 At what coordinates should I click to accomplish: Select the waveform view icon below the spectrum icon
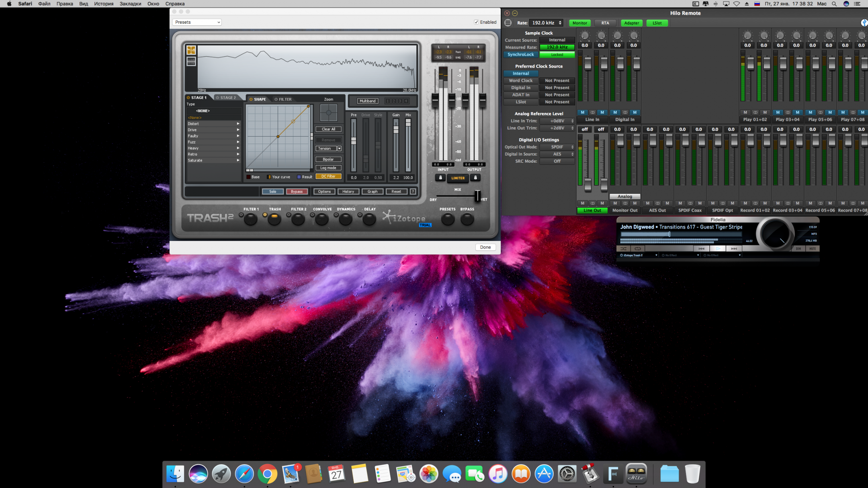pos(191,61)
